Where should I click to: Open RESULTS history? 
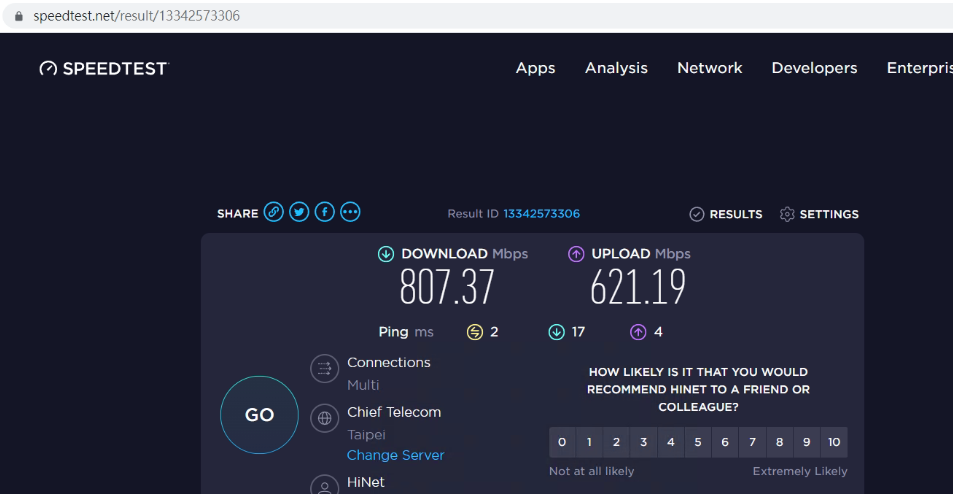726,214
